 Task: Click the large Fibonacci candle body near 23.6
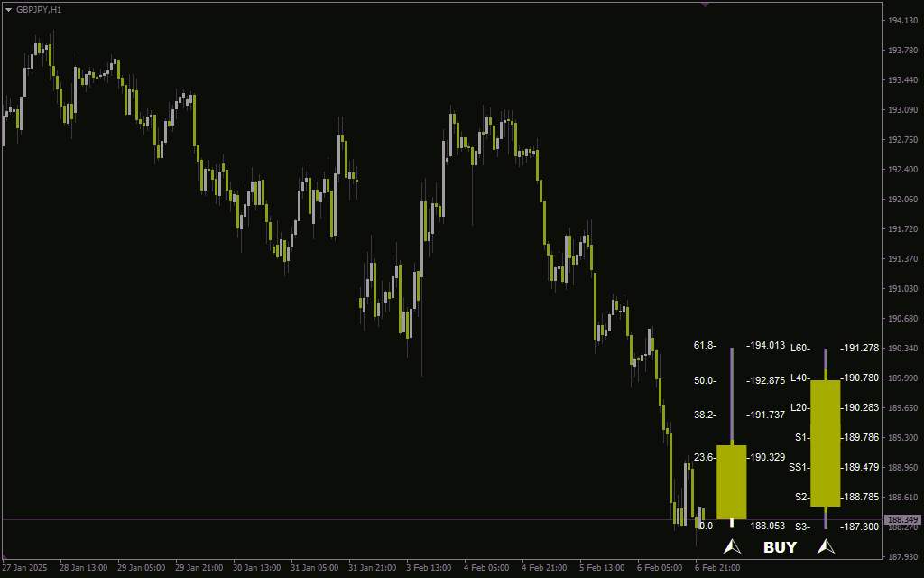[x=731, y=482]
